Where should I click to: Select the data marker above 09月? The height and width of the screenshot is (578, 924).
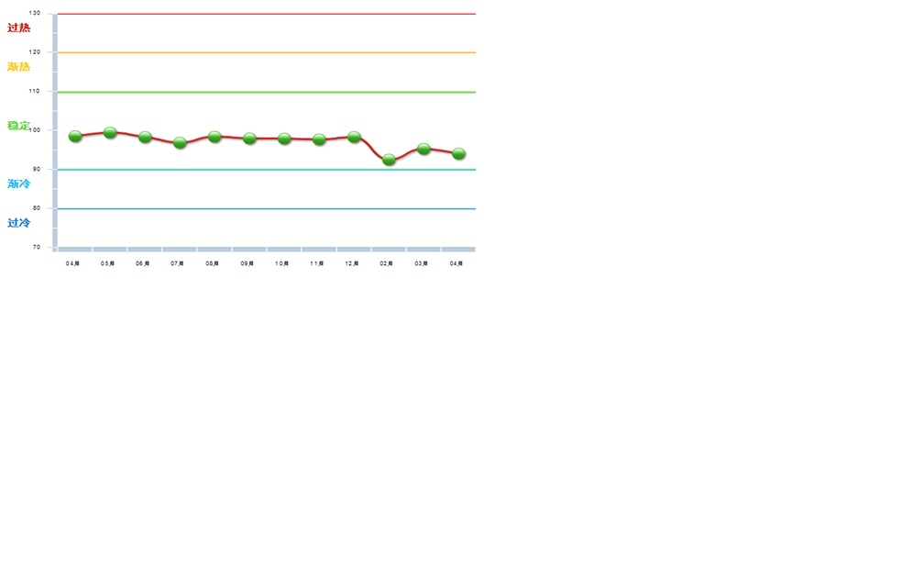[249, 139]
